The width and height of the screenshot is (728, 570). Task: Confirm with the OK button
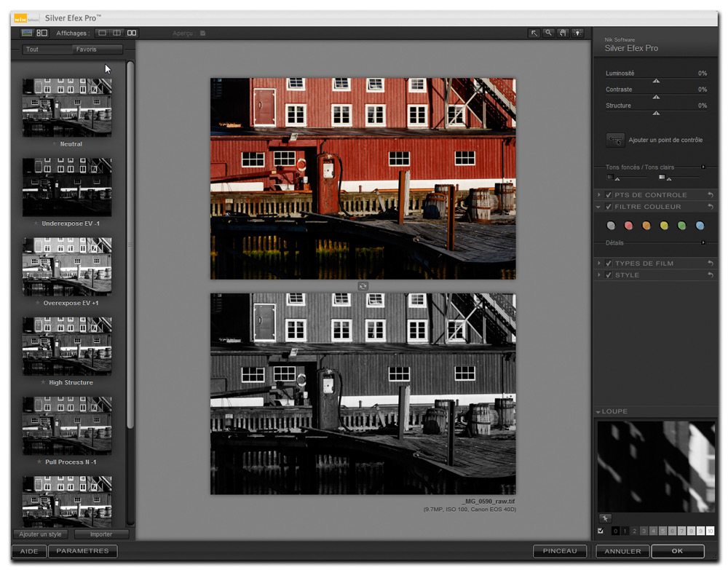tap(678, 551)
